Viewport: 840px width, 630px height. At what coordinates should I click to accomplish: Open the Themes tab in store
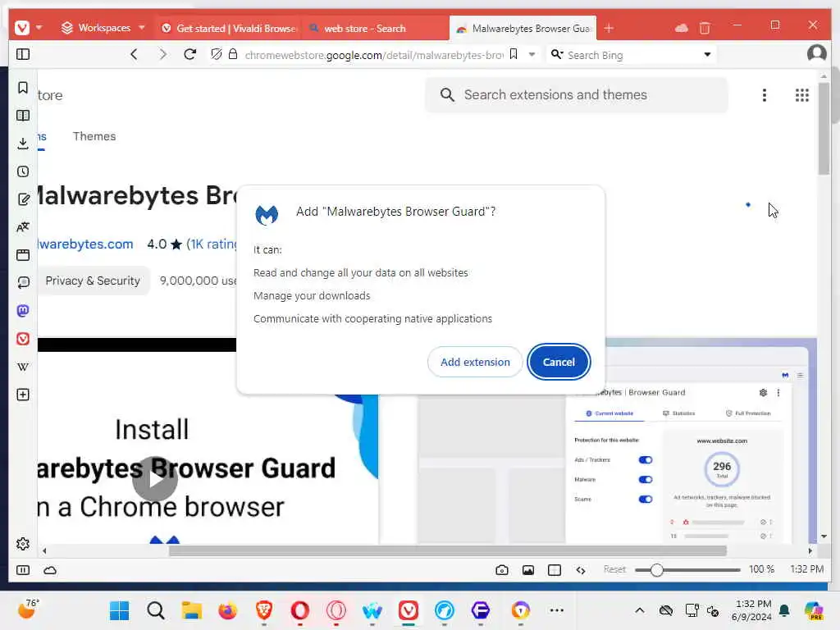click(x=94, y=137)
